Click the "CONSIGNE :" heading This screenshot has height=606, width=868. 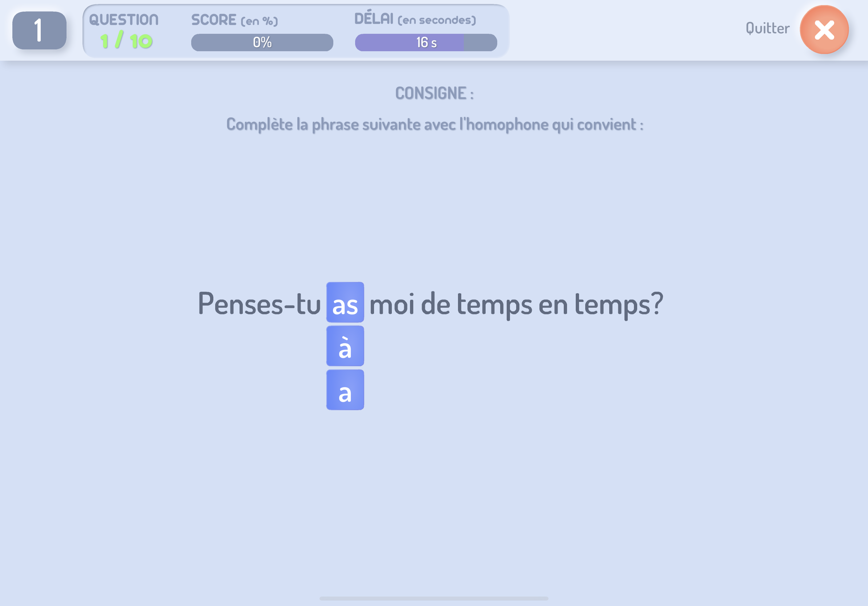tap(434, 93)
